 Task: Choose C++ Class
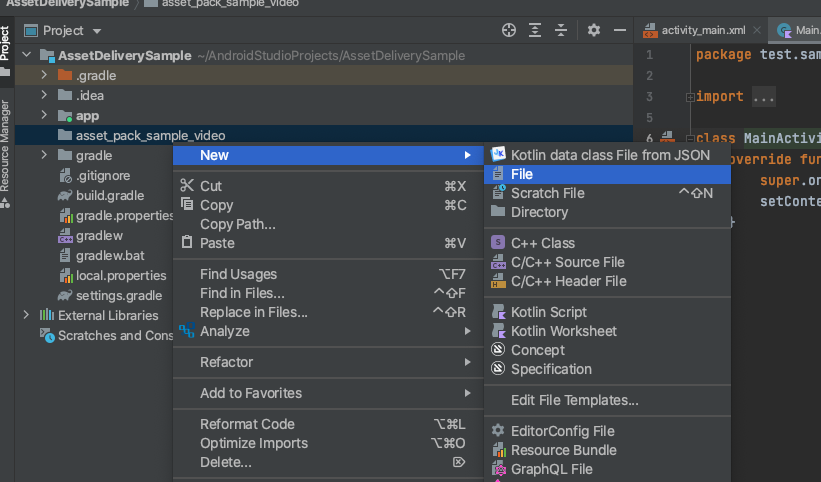coord(607,243)
